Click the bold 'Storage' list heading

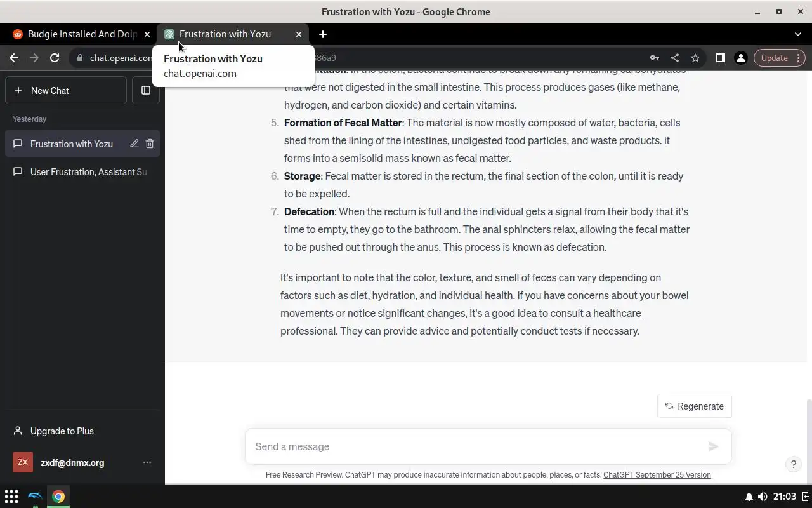(303, 176)
